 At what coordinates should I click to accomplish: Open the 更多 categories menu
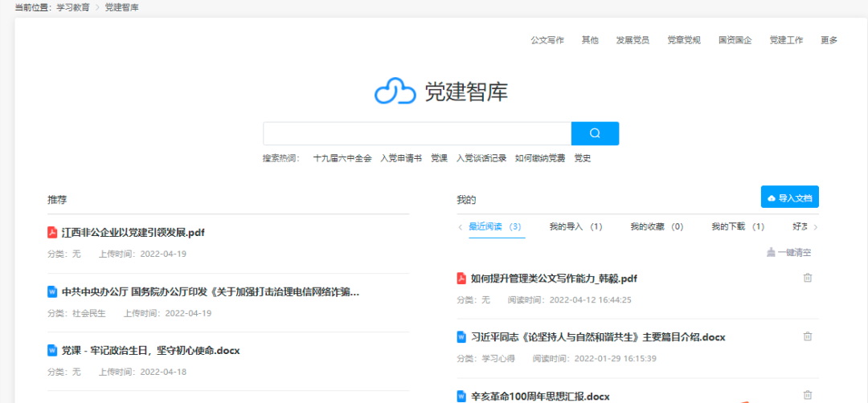pyautogui.click(x=829, y=40)
